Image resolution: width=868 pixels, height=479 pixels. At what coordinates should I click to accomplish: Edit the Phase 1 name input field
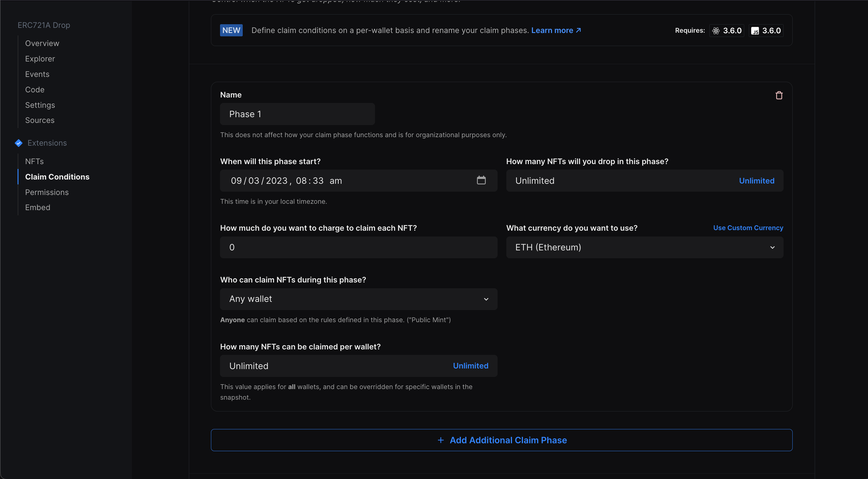(297, 114)
